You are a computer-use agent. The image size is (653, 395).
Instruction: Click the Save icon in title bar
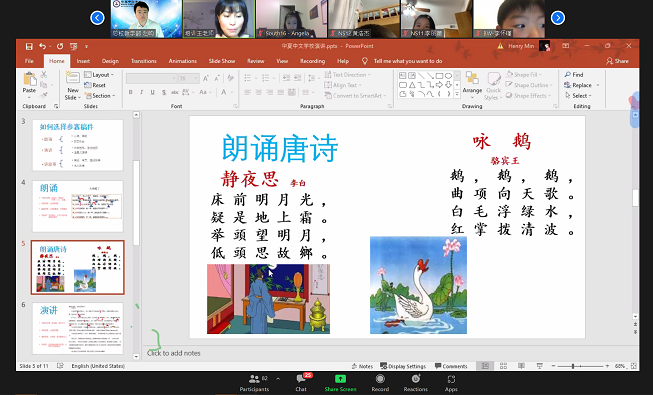click(x=29, y=46)
